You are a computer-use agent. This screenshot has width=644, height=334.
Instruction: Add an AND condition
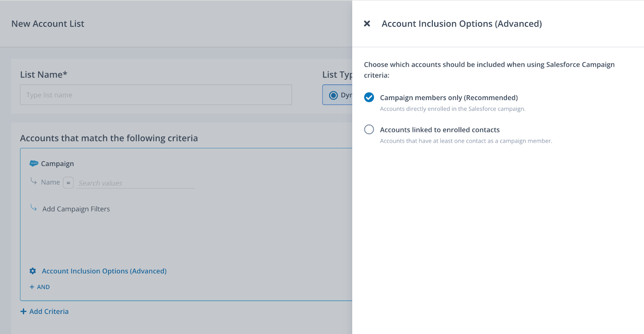43,287
